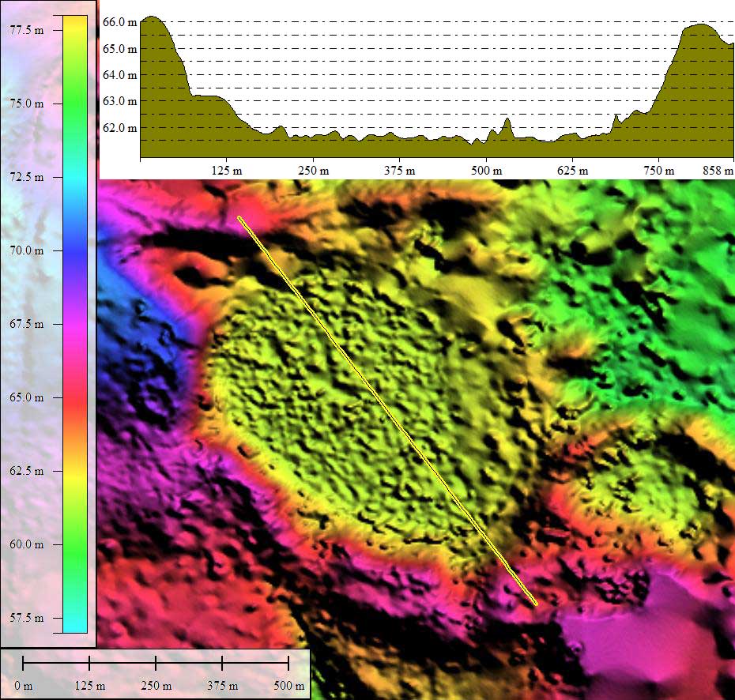Click the 62.0 m profile axis label
Screen dimensions: 735x700
119,128
